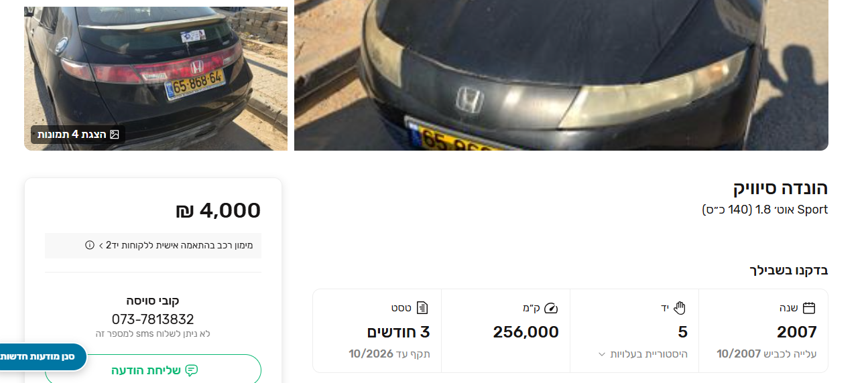Click the סנן מודעות חדשות filter button
This screenshot has width=868, height=383.
point(42,356)
